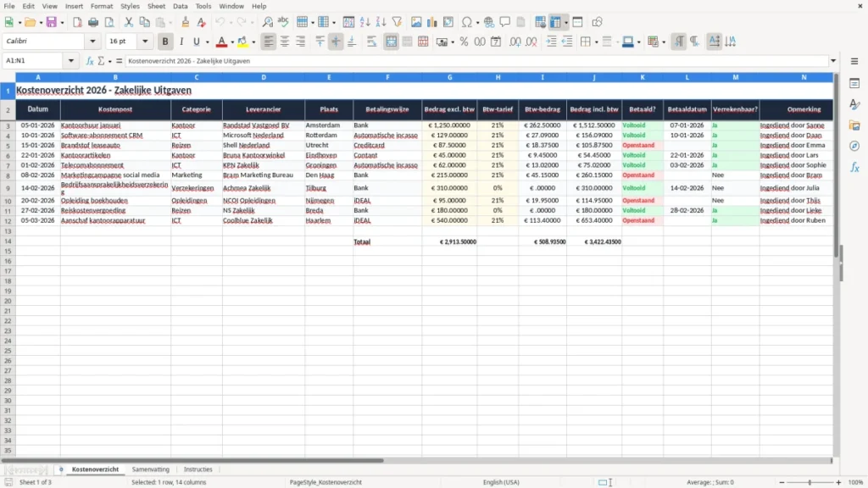Cut selection using the scissors icon
Viewport: 868px width, 488px height.
pos(129,22)
